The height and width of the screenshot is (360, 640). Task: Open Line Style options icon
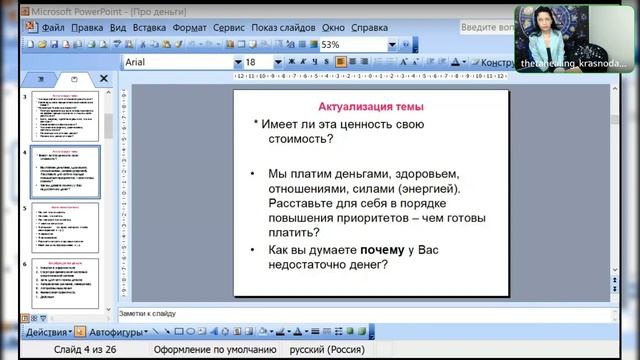tap(315, 332)
